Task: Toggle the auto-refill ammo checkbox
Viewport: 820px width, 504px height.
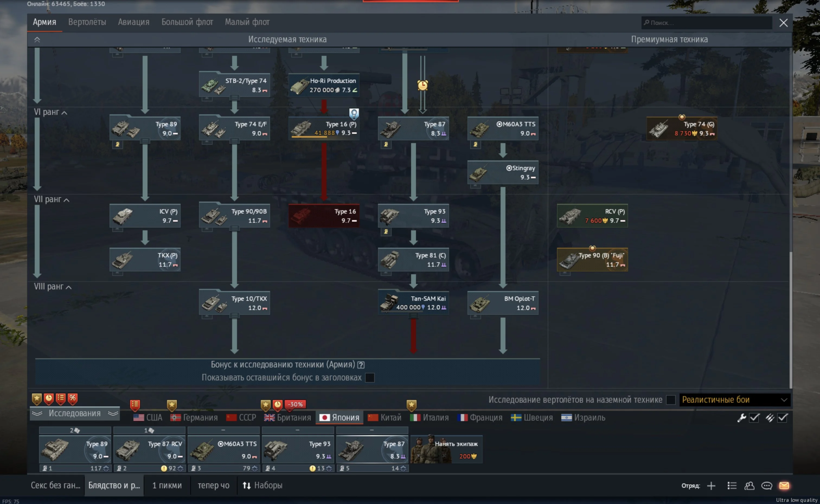Action: (783, 418)
